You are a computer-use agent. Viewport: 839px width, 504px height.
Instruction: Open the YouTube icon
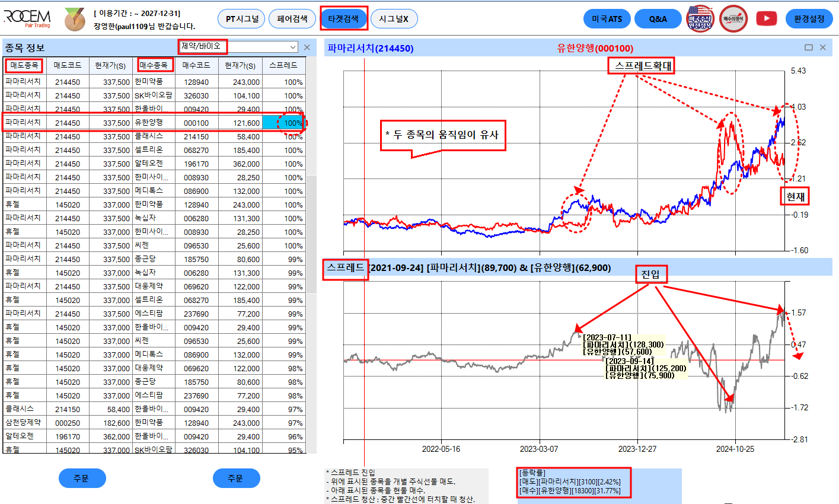[x=767, y=19]
